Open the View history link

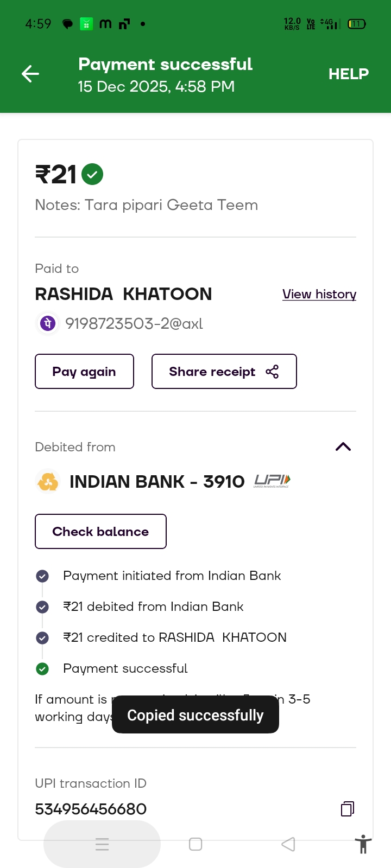(x=319, y=294)
